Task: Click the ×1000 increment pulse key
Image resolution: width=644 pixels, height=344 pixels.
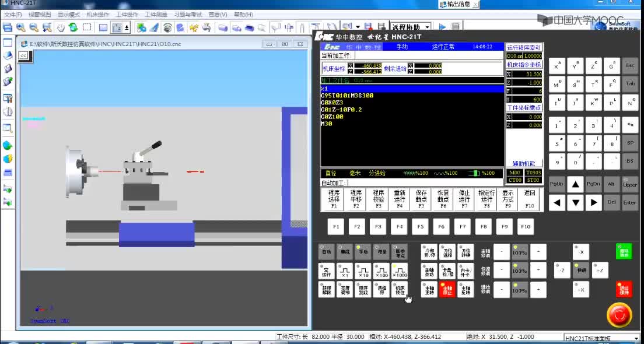Action: [x=400, y=271]
